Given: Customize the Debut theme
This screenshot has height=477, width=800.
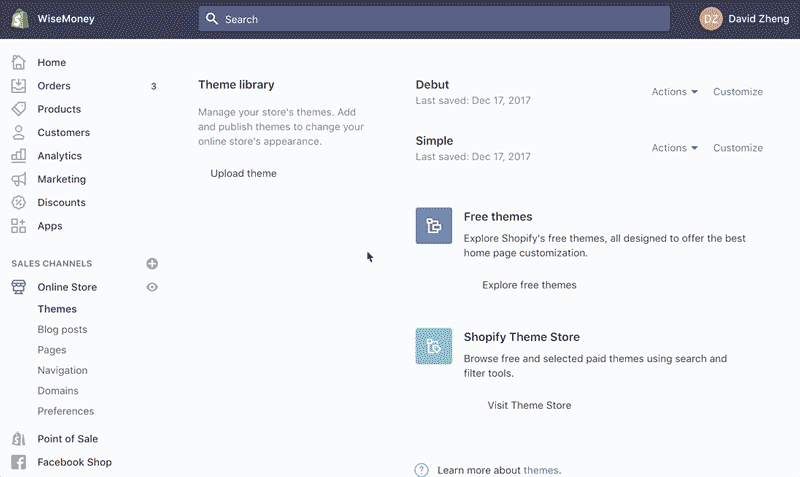Looking at the screenshot, I should coord(738,92).
